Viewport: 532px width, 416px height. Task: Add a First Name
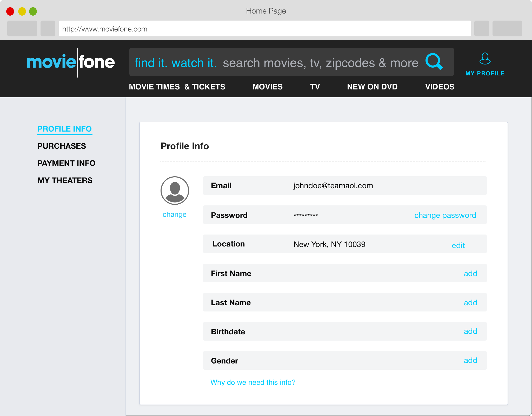pos(470,273)
